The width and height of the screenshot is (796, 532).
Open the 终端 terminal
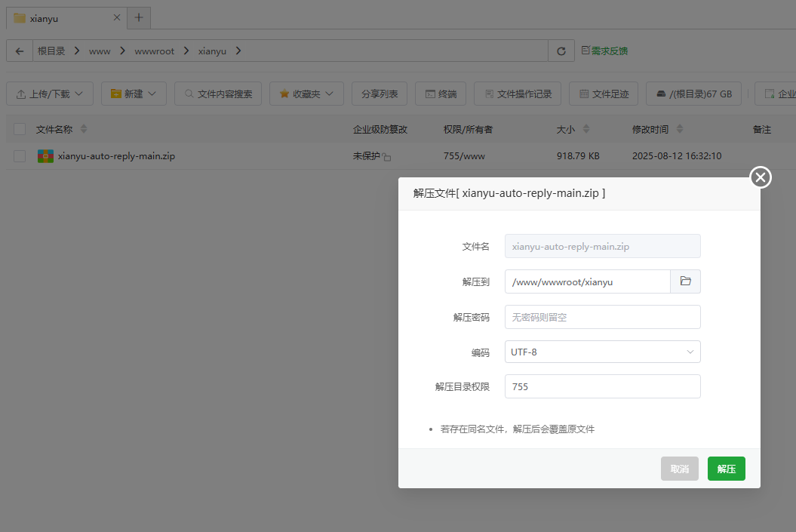point(441,94)
